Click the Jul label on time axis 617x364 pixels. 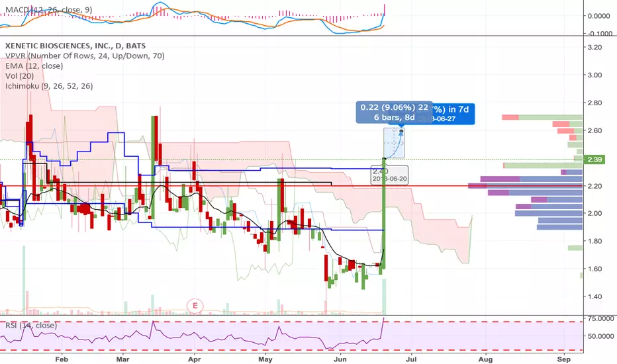tap(411, 359)
